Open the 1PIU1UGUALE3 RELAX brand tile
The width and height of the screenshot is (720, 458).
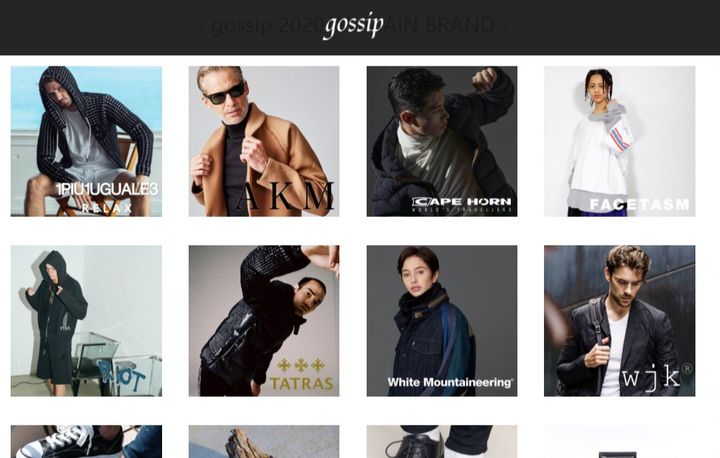pos(86,141)
